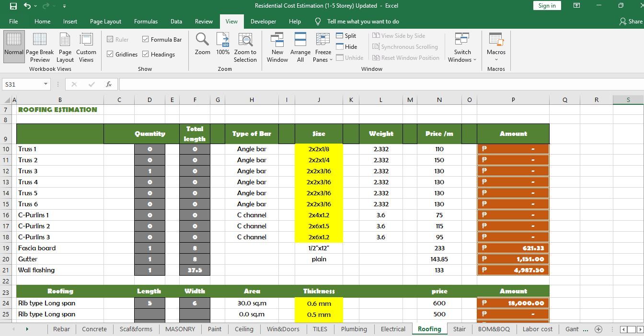The width and height of the screenshot is (644, 336).
Task: Click Arrange All windows
Action: coord(300,47)
